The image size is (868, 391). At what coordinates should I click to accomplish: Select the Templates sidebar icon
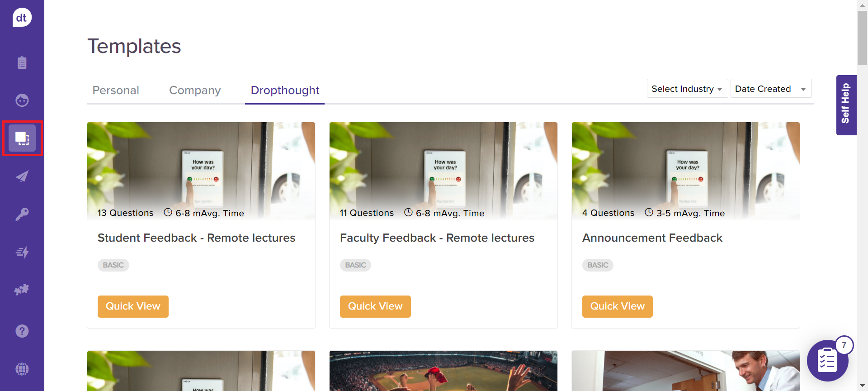click(x=22, y=138)
